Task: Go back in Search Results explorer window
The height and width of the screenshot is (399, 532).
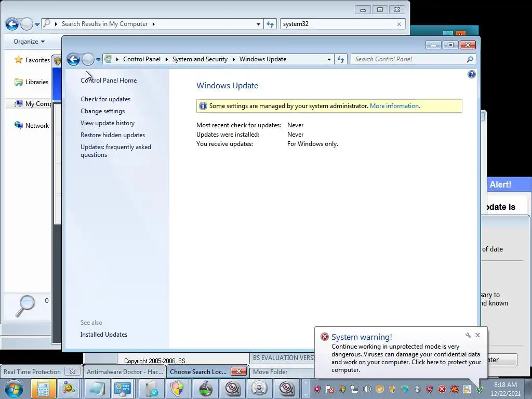Action: (x=12, y=24)
